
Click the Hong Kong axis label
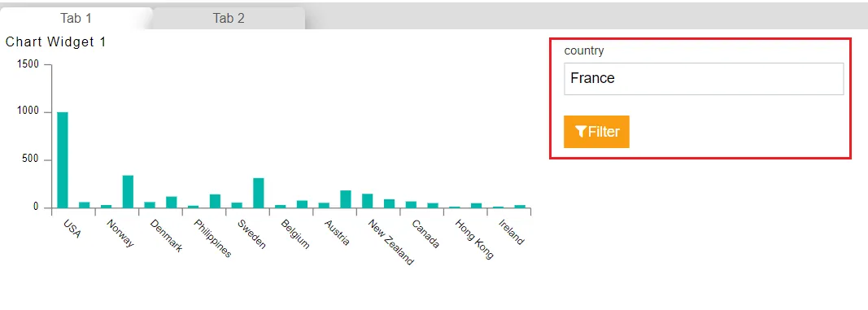pos(473,239)
